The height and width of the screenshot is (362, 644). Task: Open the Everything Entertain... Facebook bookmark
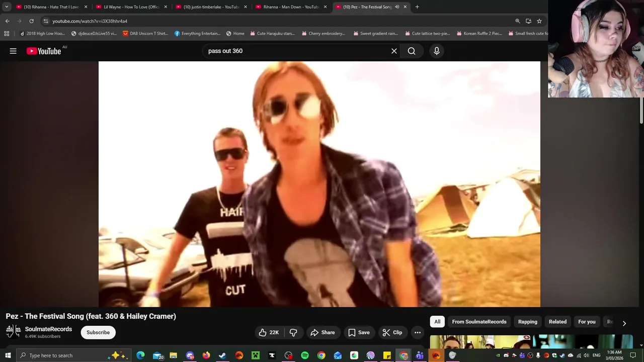pos(197,34)
